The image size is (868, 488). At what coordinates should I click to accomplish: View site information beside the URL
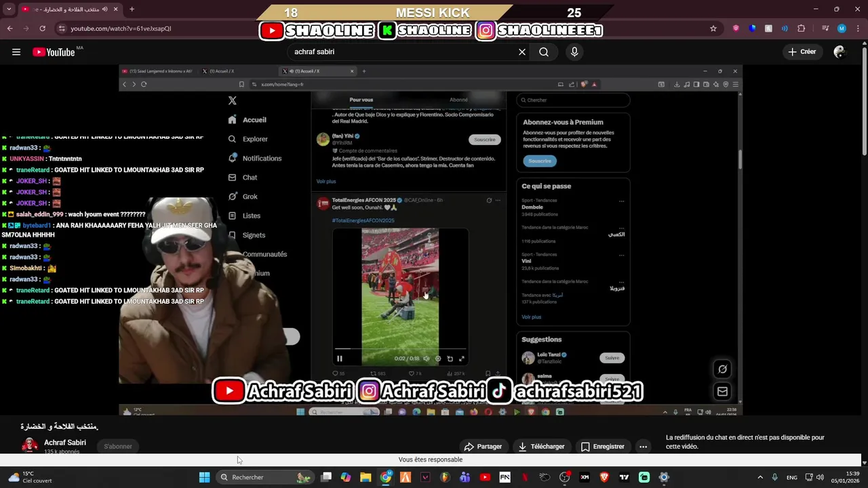[x=62, y=28]
